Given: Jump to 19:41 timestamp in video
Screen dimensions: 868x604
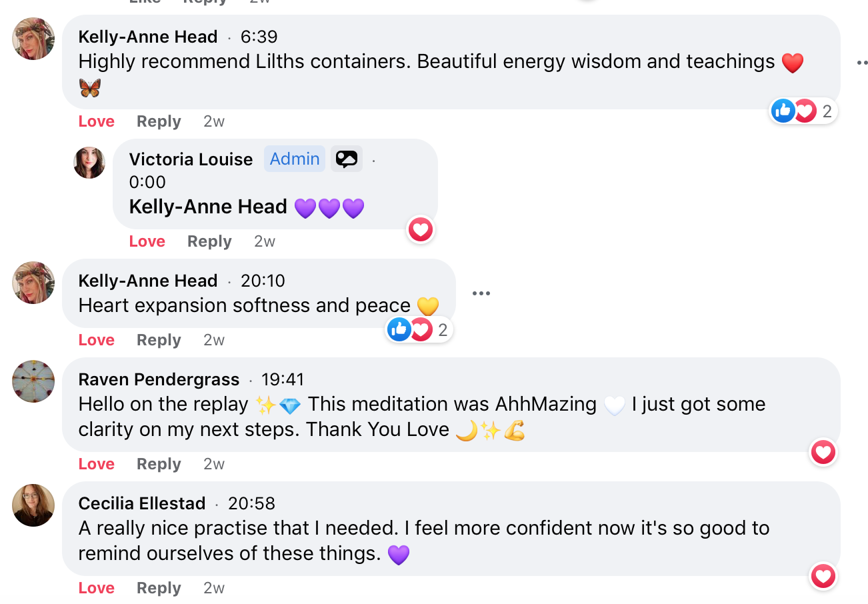Looking at the screenshot, I should coord(283,379).
